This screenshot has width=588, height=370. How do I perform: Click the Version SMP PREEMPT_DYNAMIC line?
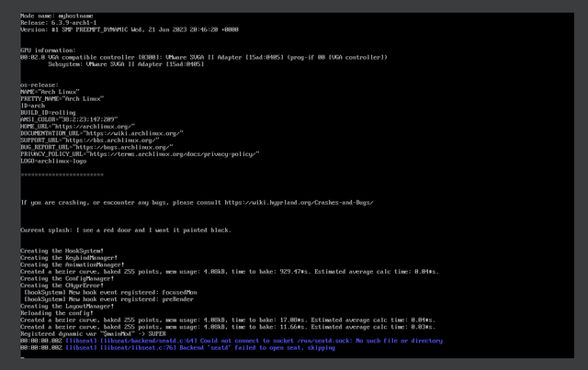click(x=130, y=29)
